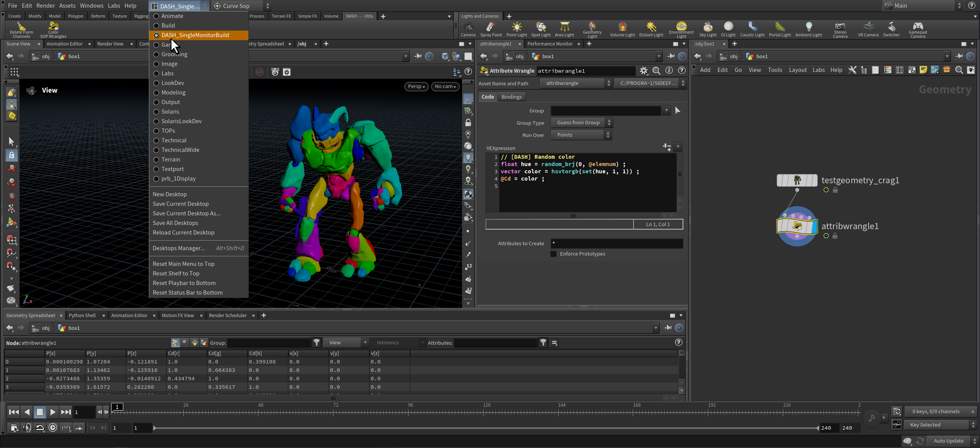Add an Environment Light from shelf
The image size is (980, 448).
pos(681,30)
